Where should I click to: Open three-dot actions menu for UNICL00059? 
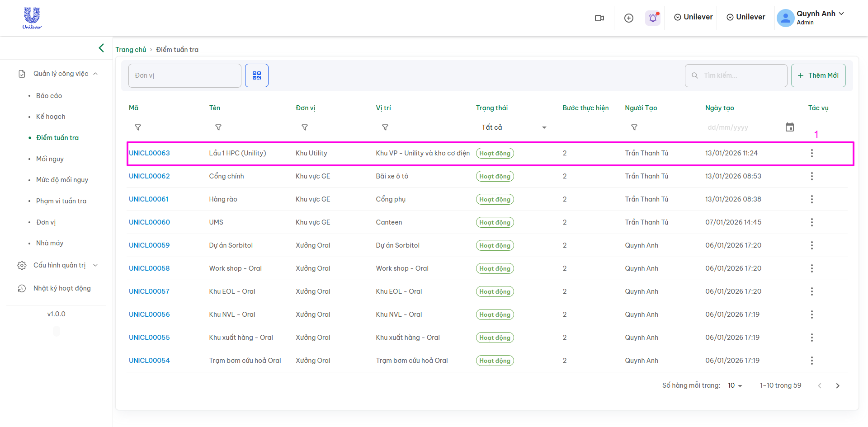point(811,245)
